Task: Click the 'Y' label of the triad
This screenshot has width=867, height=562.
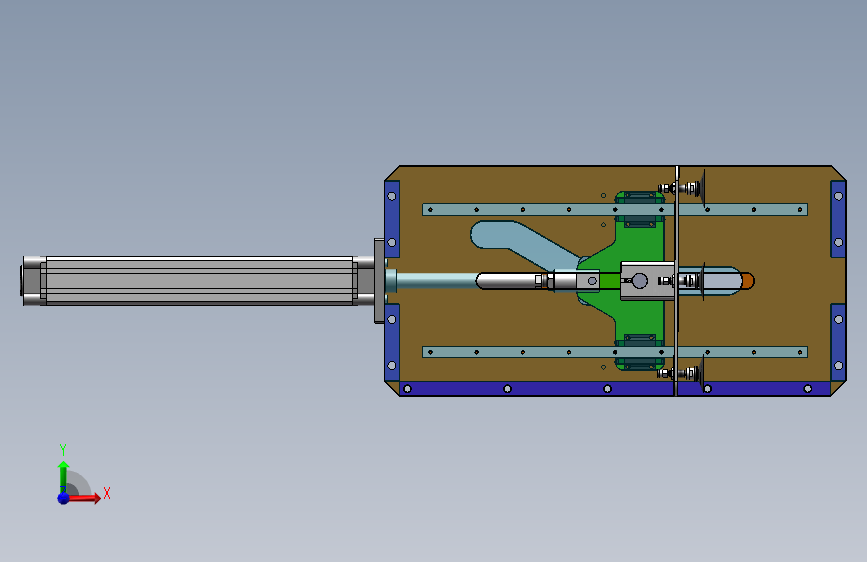Action: coord(63,449)
